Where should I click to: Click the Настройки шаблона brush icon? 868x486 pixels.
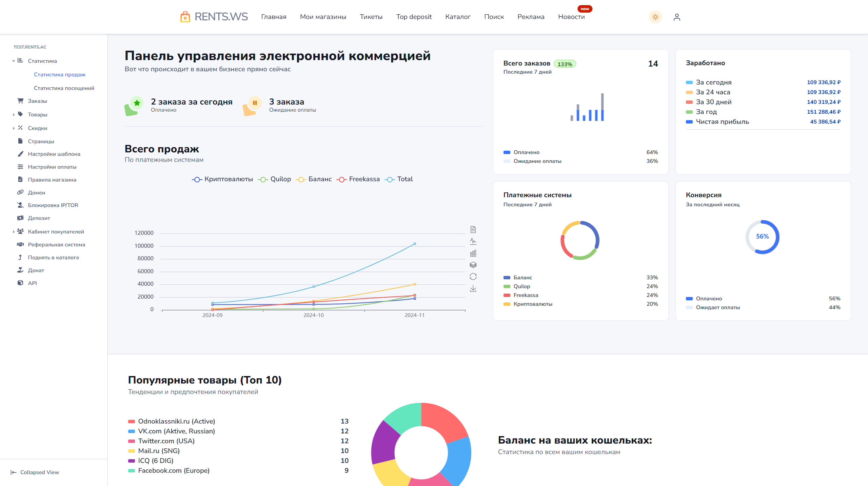tap(20, 154)
